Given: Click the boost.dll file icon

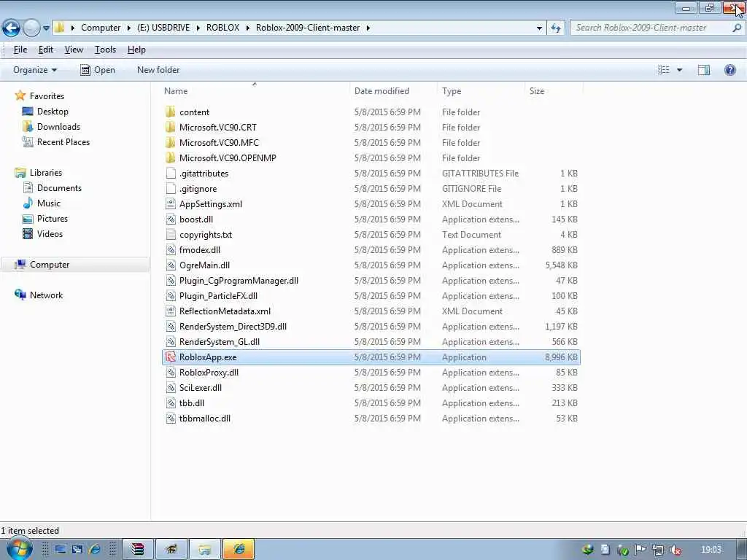Looking at the screenshot, I should [x=171, y=219].
